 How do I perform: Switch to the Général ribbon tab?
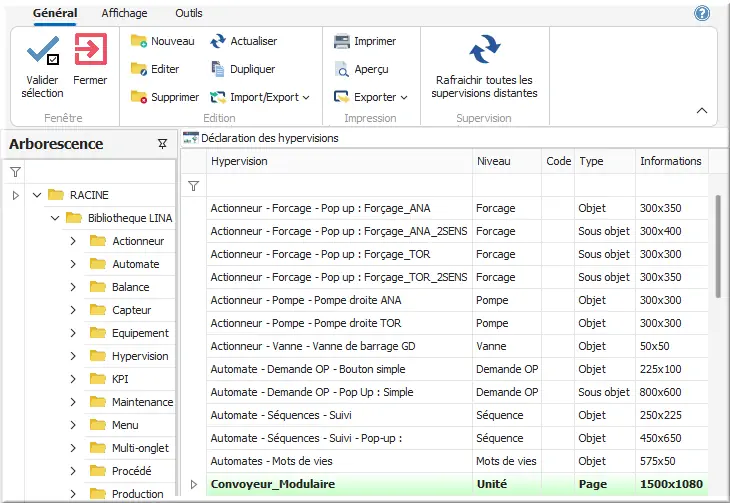(55, 13)
